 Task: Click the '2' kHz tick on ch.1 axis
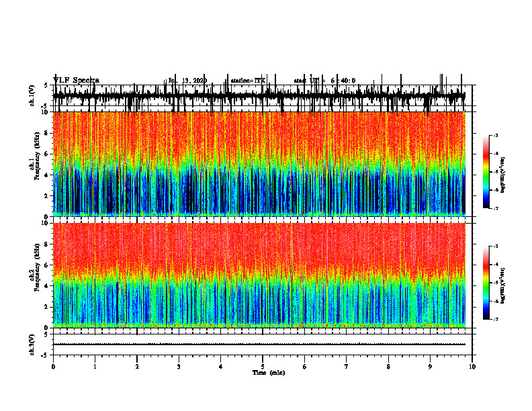(x=46, y=196)
